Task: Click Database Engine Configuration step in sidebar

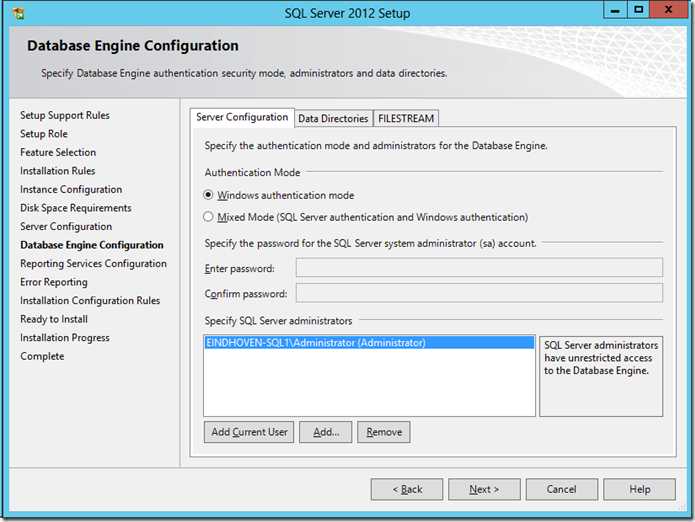Action: pos(92,245)
